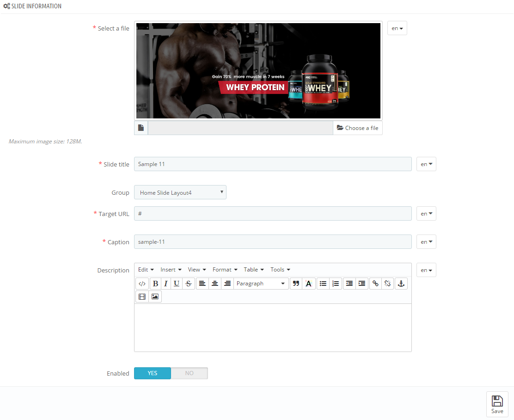
Task: Insert anchor in description
Action: pyautogui.click(x=401, y=284)
